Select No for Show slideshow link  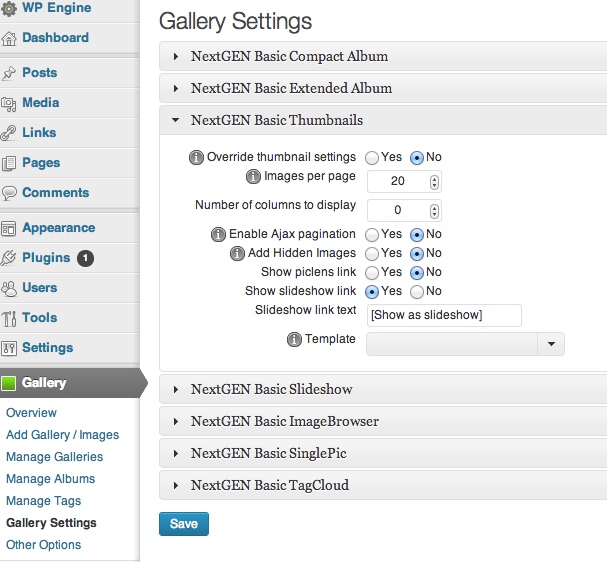click(417, 292)
